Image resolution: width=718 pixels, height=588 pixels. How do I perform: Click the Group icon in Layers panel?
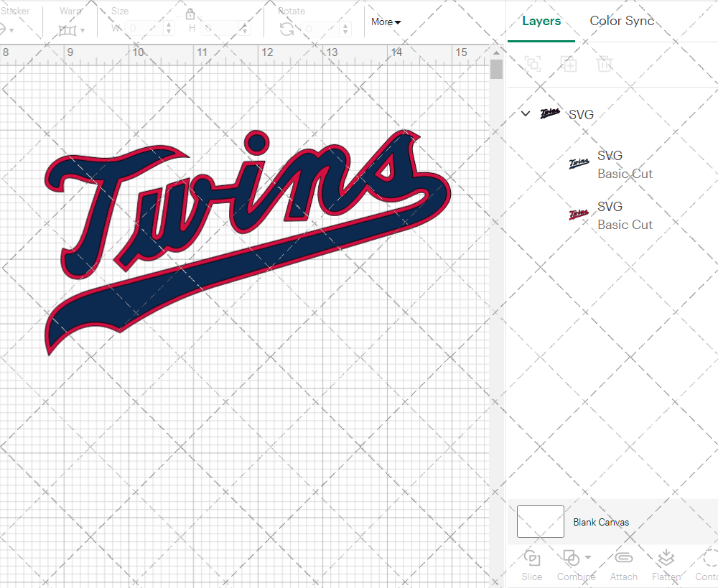(532, 64)
